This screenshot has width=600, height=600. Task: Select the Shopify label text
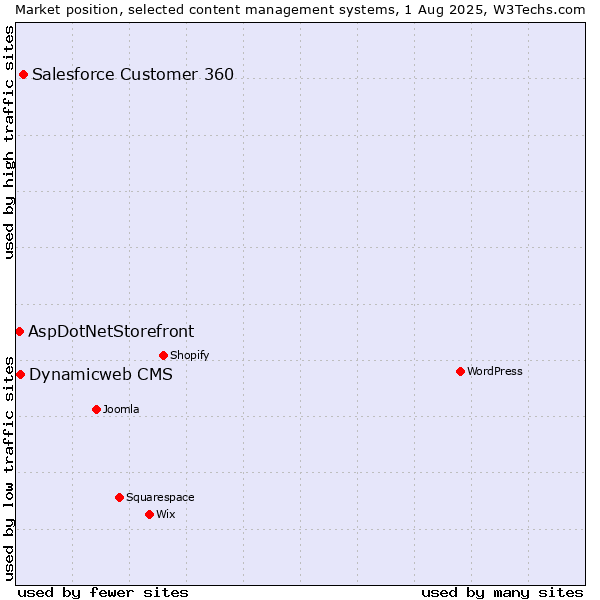click(189, 355)
